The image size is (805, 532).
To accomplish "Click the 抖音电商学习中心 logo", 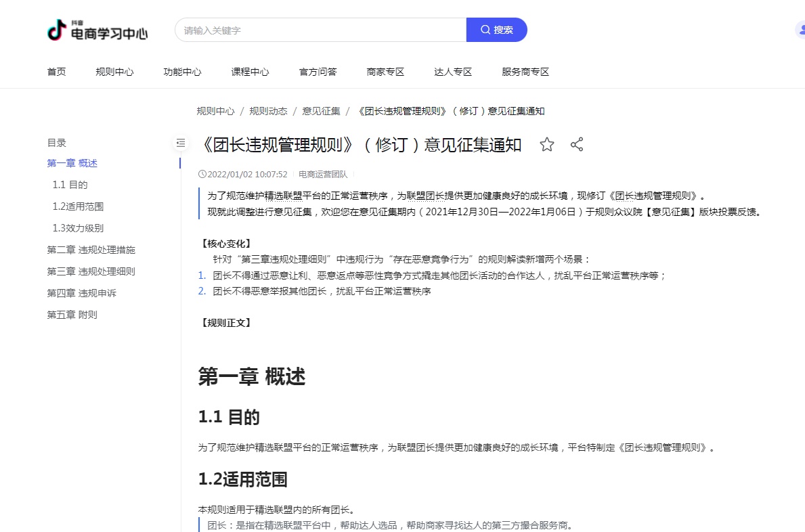I will (97, 30).
